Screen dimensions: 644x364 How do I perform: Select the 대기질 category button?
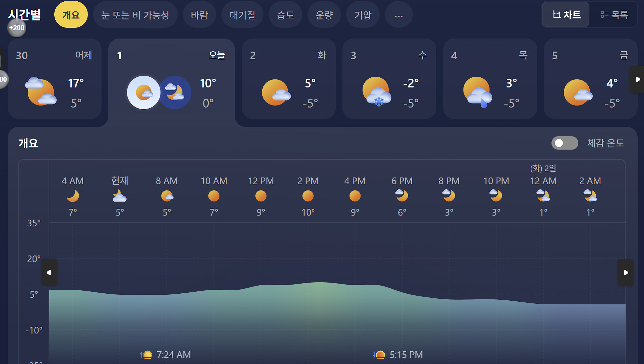click(242, 15)
